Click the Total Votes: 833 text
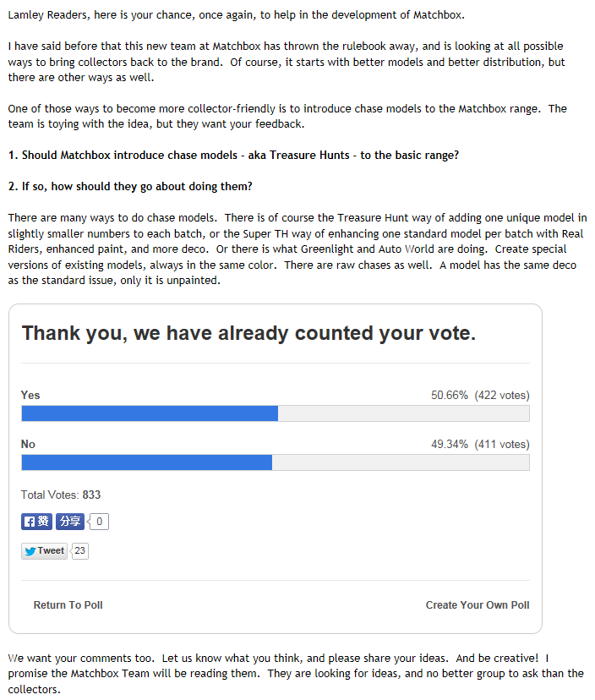This screenshot has height=700, width=595. [61, 495]
